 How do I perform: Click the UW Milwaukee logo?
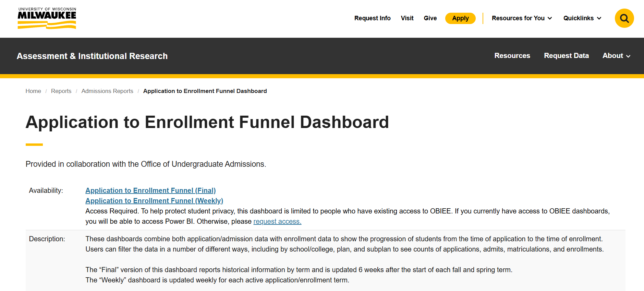(x=47, y=18)
